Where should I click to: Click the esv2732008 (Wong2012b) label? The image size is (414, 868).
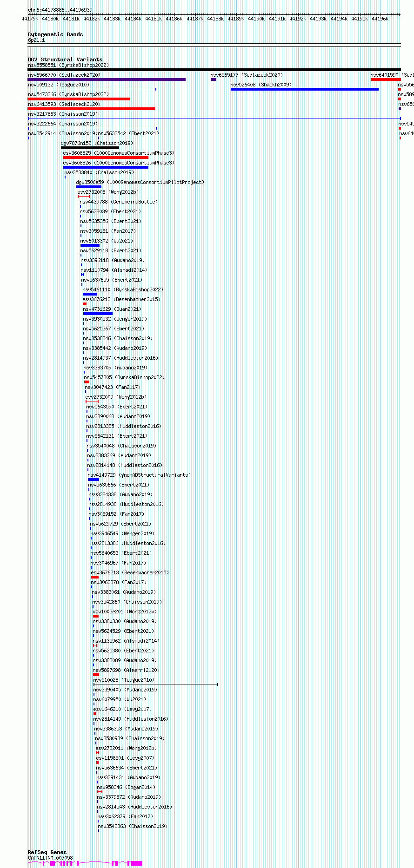108,192
